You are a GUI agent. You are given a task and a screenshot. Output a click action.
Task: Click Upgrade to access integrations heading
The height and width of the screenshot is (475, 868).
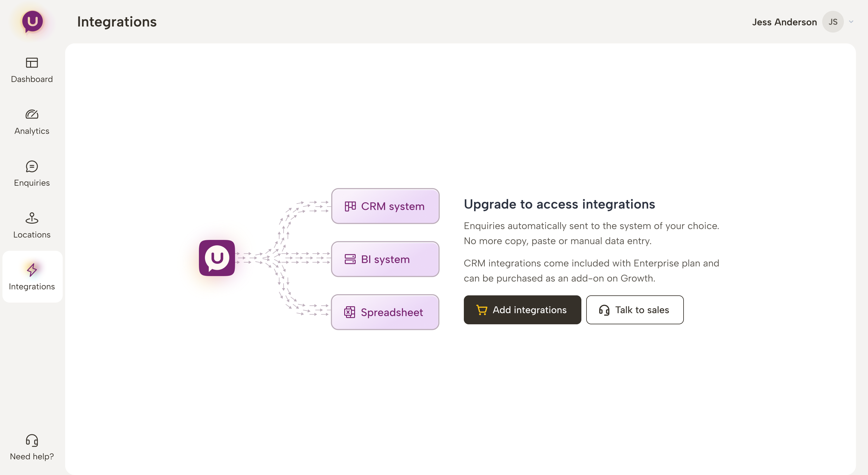coord(559,204)
